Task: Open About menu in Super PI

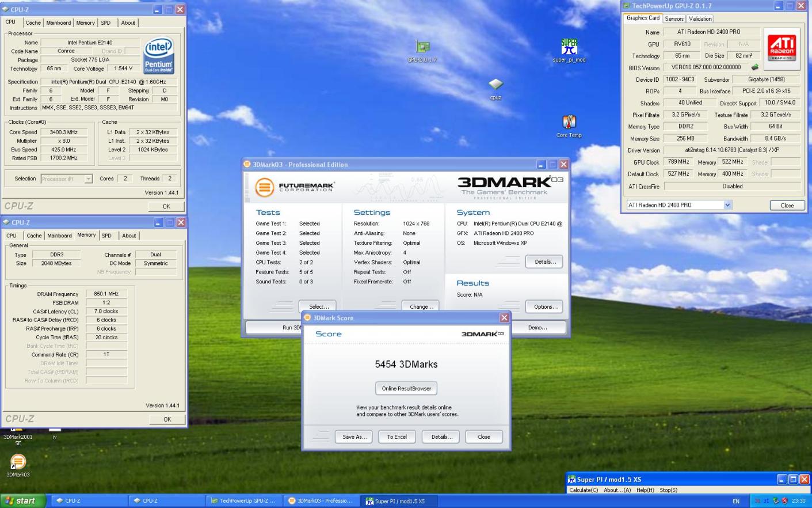Action: tap(617, 490)
